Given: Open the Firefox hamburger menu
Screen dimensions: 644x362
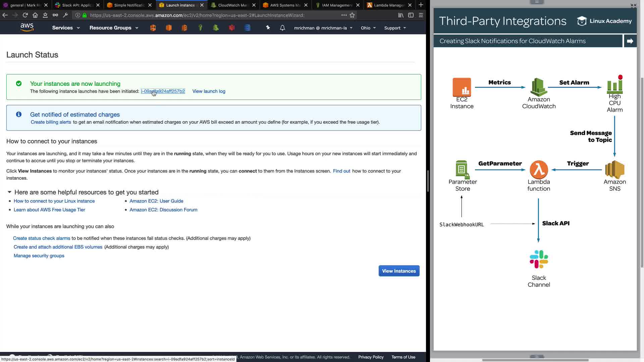Looking at the screenshot, I should (421, 15).
